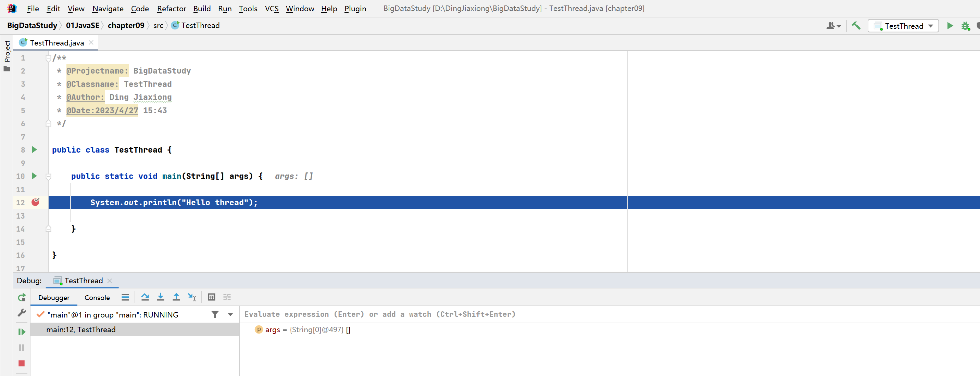Select the main:12, TestThread stack frame
The width and height of the screenshot is (980, 376).
tap(135, 329)
